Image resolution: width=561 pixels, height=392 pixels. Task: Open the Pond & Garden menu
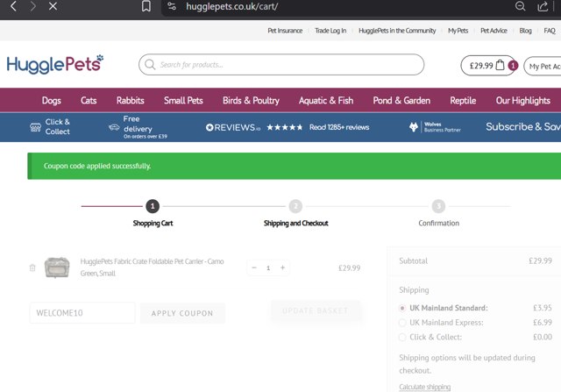pyautogui.click(x=401, y=101)
